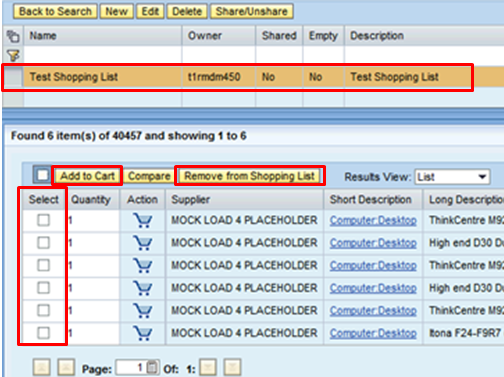Viewport: 504px width, 377px height.
Task: Click the funnel filter icon in the filter row
Action: (x=13, y=56)
